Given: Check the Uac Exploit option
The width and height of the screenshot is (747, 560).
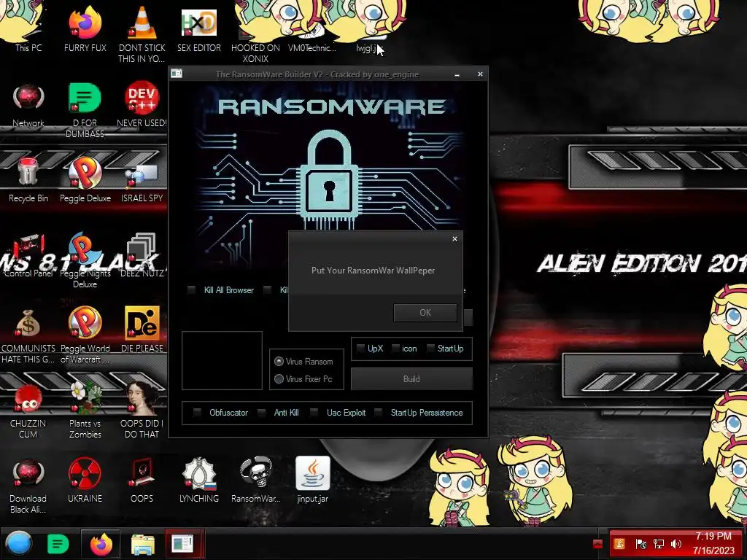Looking at the screenshot, I should 314,413.
